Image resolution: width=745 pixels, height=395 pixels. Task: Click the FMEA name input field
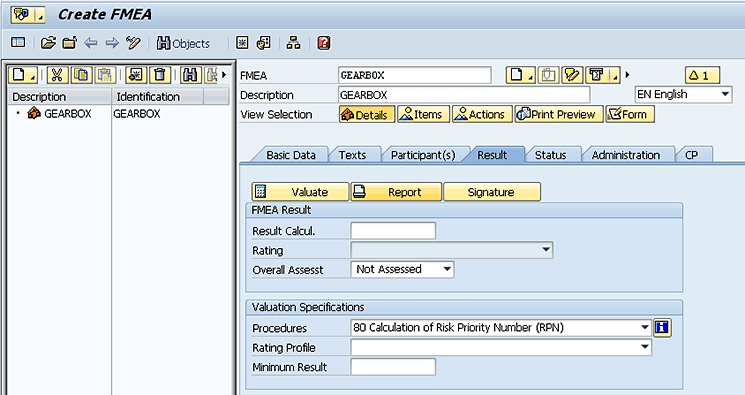click(415, 75)
